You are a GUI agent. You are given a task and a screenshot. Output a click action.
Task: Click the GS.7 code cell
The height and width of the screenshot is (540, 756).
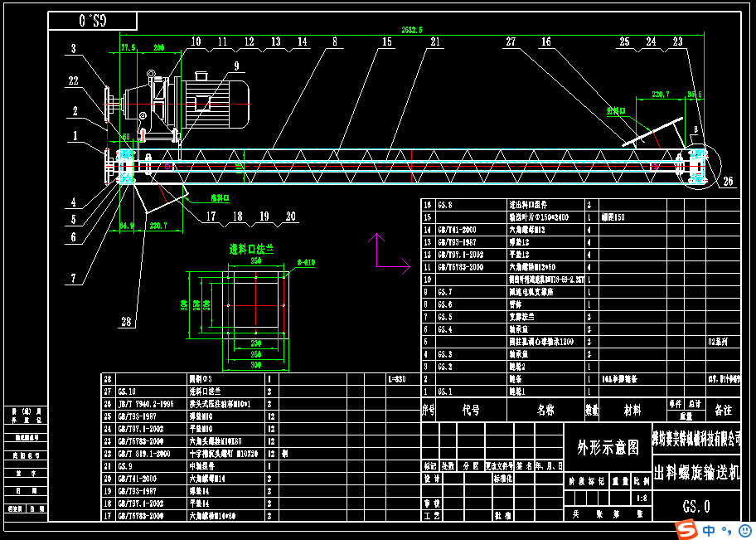click(x=445, y=292)
